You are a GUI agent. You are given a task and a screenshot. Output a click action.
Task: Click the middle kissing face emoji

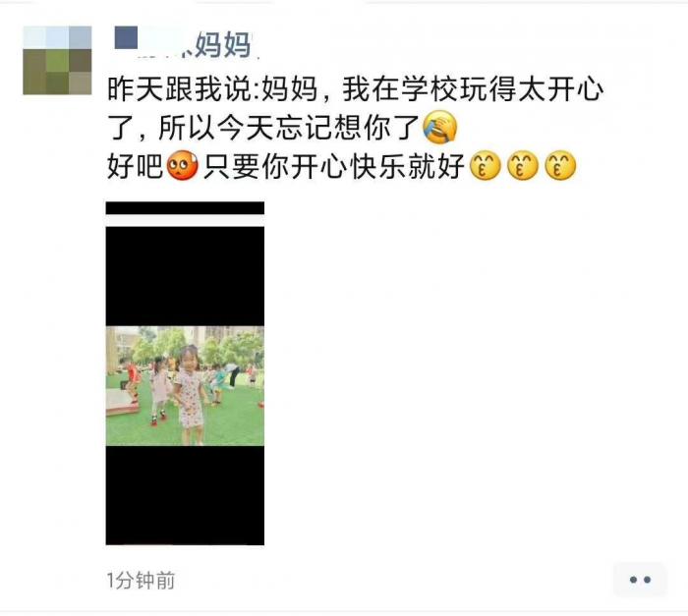tap(522, 165)
